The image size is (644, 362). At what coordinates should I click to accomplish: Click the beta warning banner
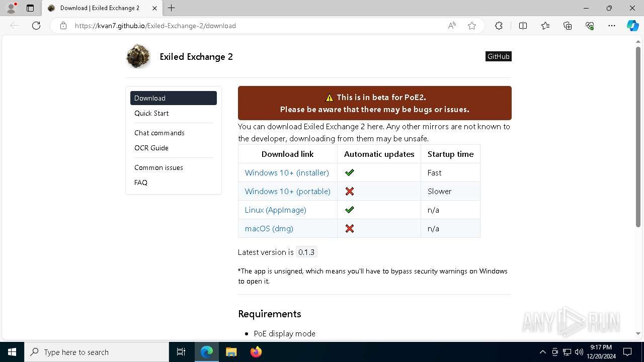[x=375, y=103]
